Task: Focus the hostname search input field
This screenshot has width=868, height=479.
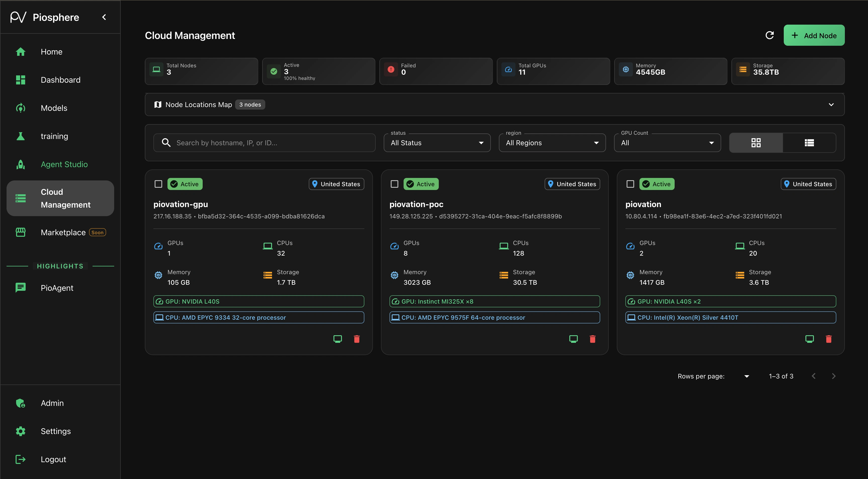Action: (x=270, y=143)
